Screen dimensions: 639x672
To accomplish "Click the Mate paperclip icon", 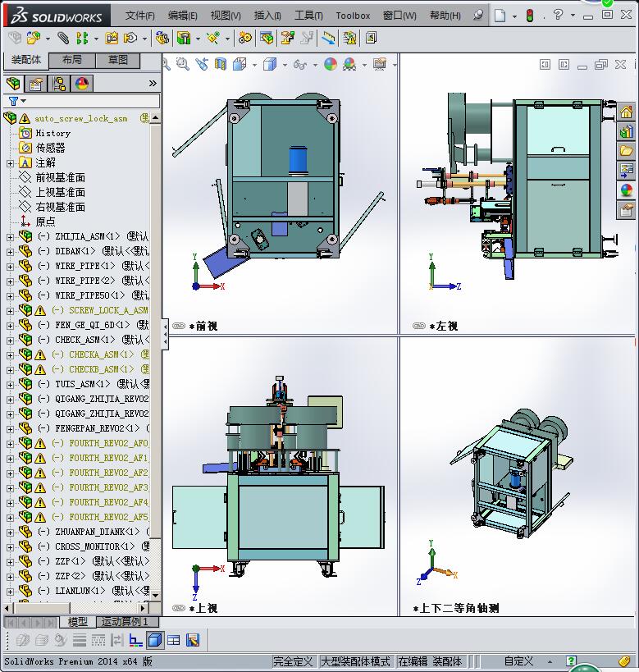I will [63, 38].
